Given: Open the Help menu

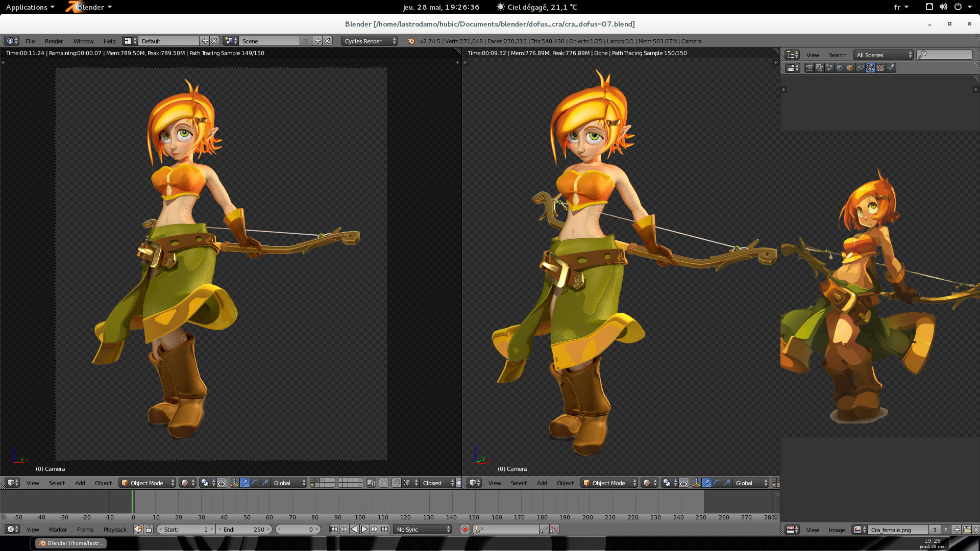Looking at the screenshot, I should (109, 41).
